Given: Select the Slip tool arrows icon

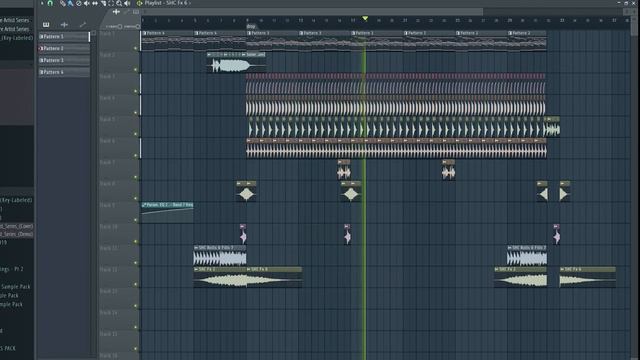Looking at the screenshot, I should pyautogui.click(x=95, y=3).
